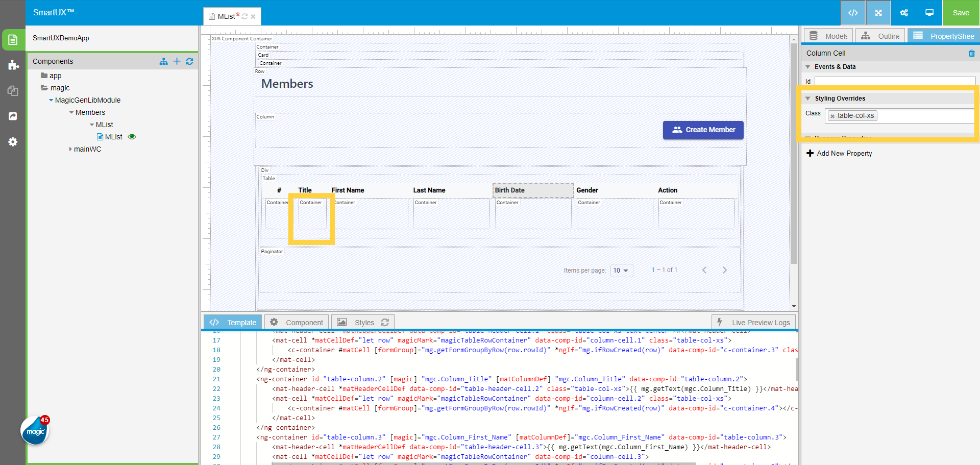Image resolution: width=980 pixels, height=465 pixels.
Task: Open the settings gears icon in top toolbar
Action: [x=903, y=13]
